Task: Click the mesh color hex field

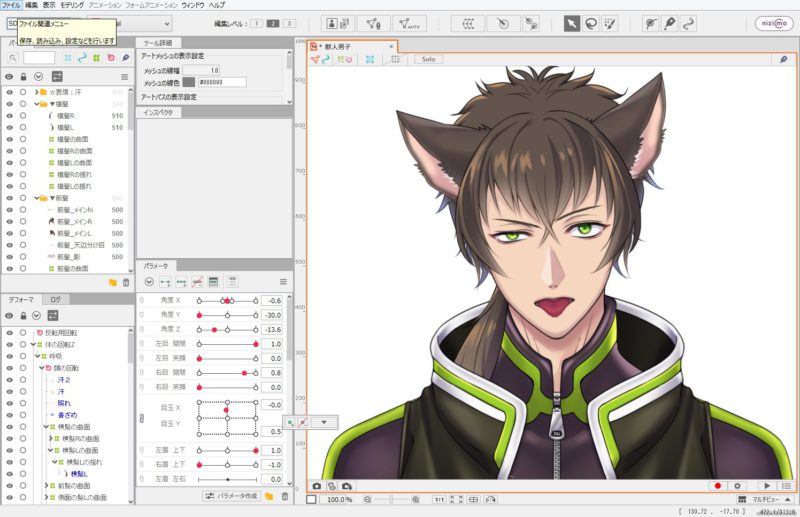Action: (x=222, y=82)
